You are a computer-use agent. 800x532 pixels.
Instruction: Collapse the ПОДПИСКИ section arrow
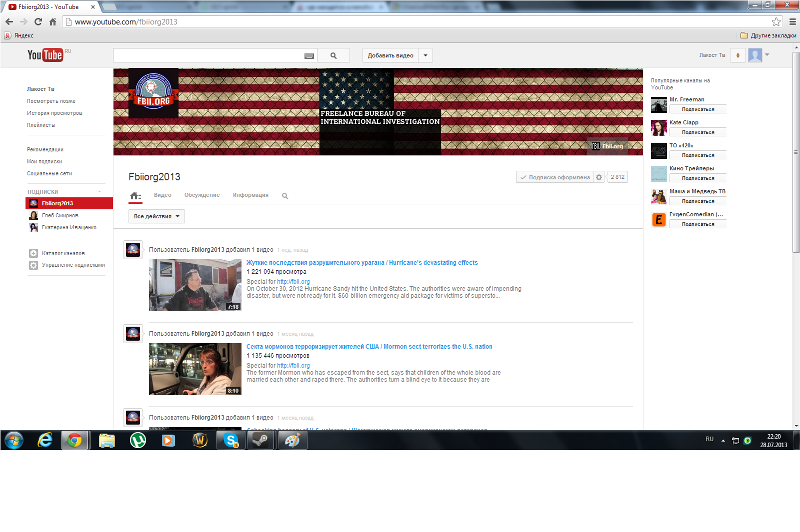pos(99,192)
